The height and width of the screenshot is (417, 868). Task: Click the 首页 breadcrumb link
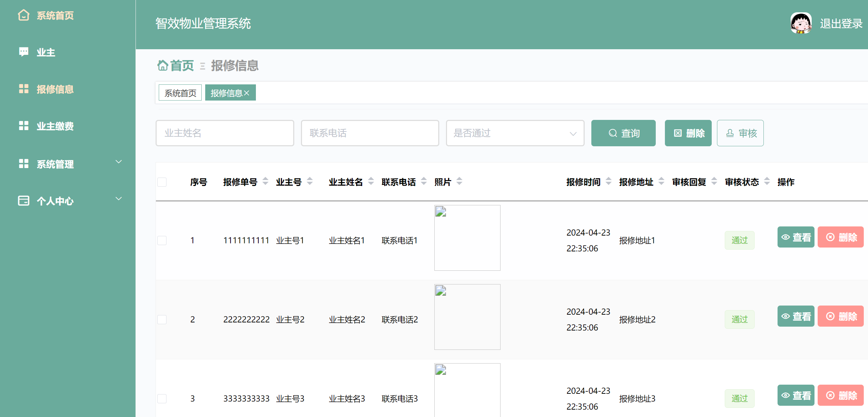tap(182, 66)
